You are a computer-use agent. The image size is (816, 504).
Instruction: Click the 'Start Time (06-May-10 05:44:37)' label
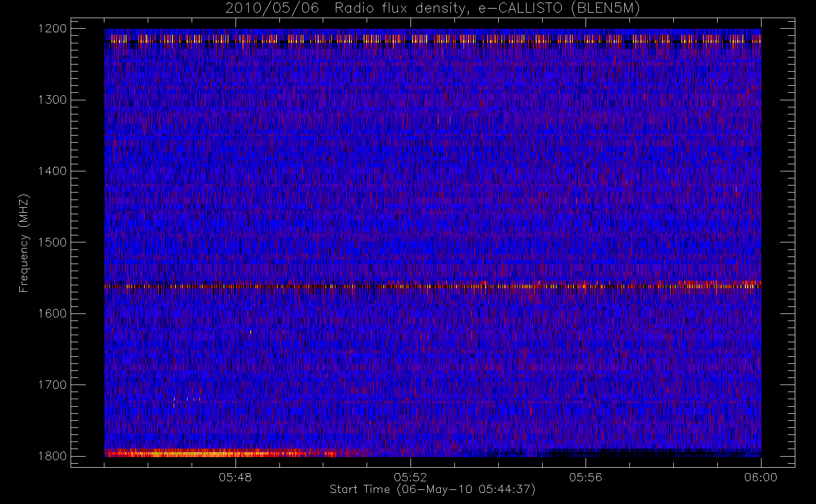point(432,489)
